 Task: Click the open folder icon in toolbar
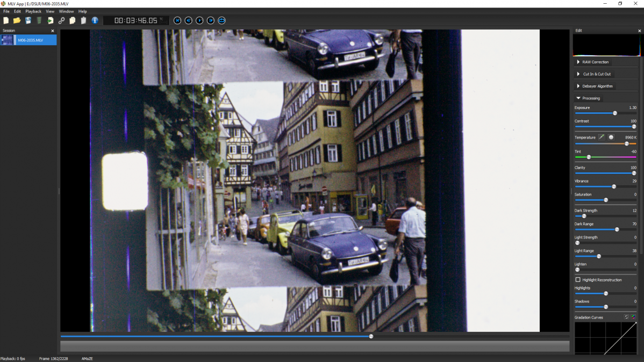[x=17, y=20]
